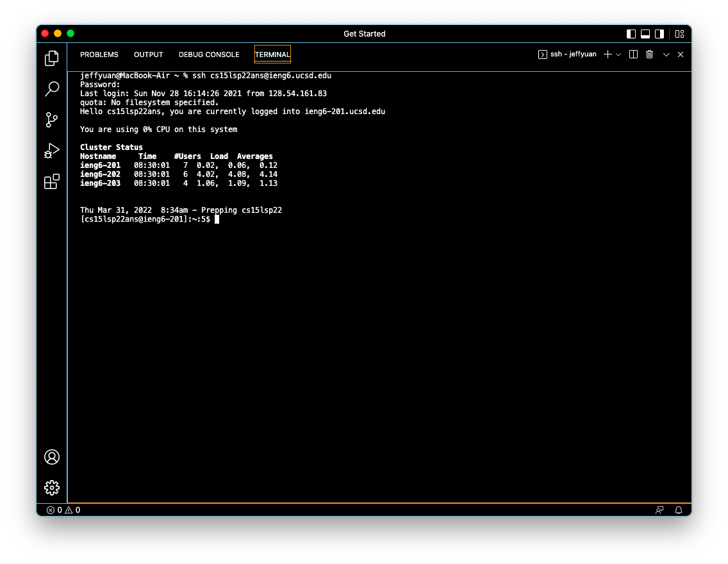Open Manage gear settings icon
The width and height of the screenshot is (728, 564).
pyautogui.click(x=51, y=487)
